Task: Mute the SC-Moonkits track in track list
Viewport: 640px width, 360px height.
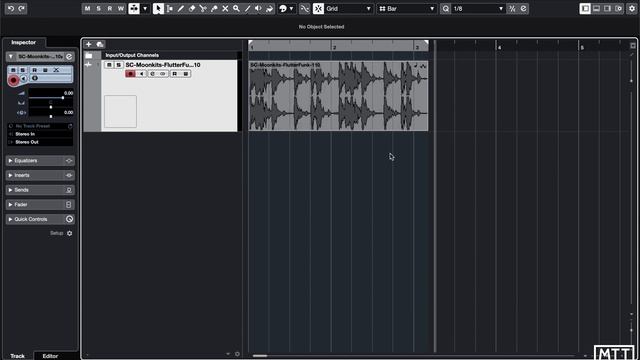Action: [x=109, y=65]
